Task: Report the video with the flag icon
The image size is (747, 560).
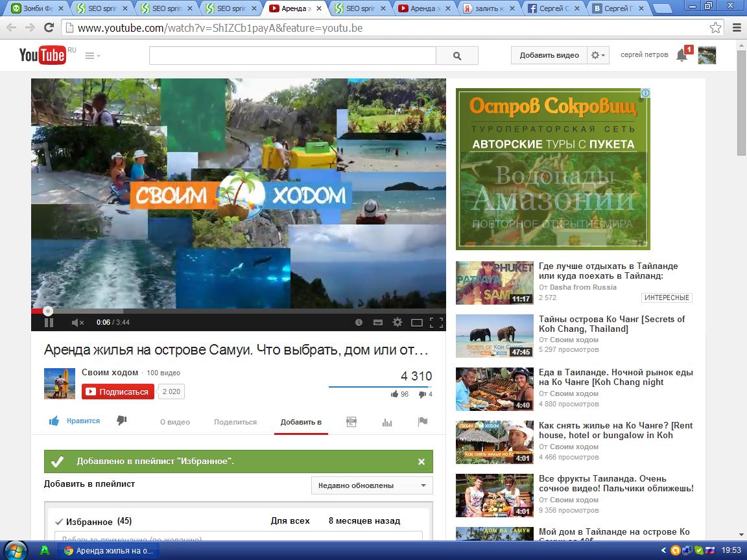Action: [423, 422]
